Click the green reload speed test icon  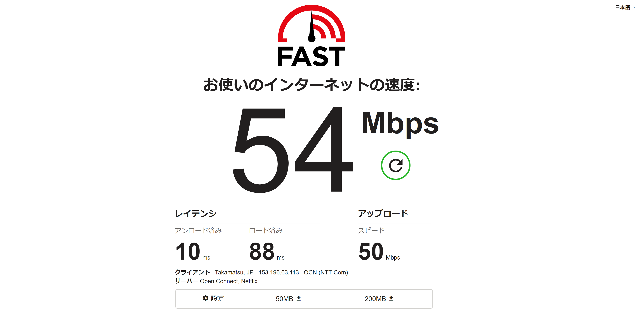pos(395,165)
